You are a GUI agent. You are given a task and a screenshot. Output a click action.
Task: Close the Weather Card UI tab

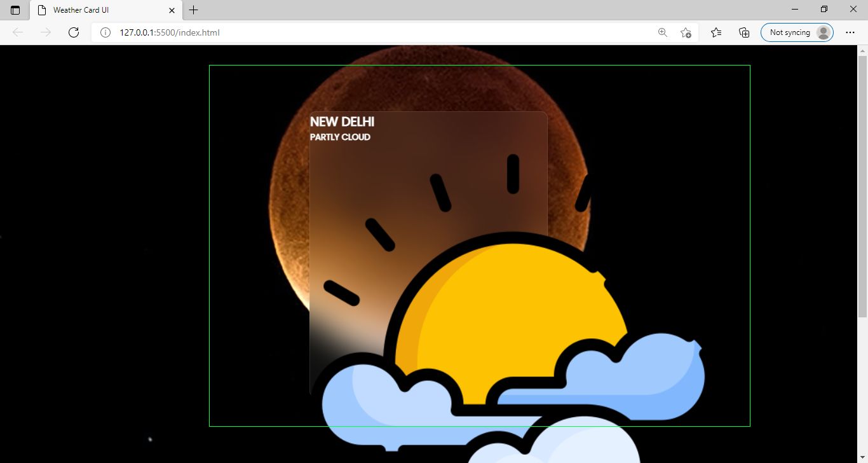172,10
